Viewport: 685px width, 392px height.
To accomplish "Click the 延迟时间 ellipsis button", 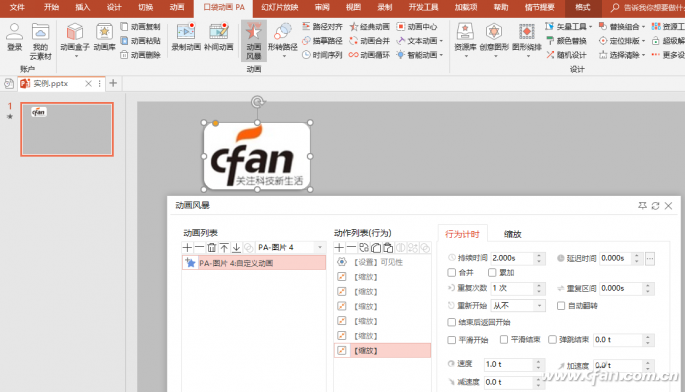I will [x=650, y=259].
